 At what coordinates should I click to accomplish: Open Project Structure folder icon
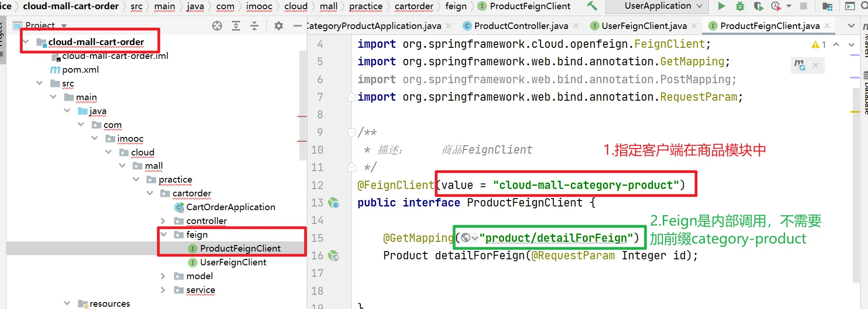pos(827,6)
